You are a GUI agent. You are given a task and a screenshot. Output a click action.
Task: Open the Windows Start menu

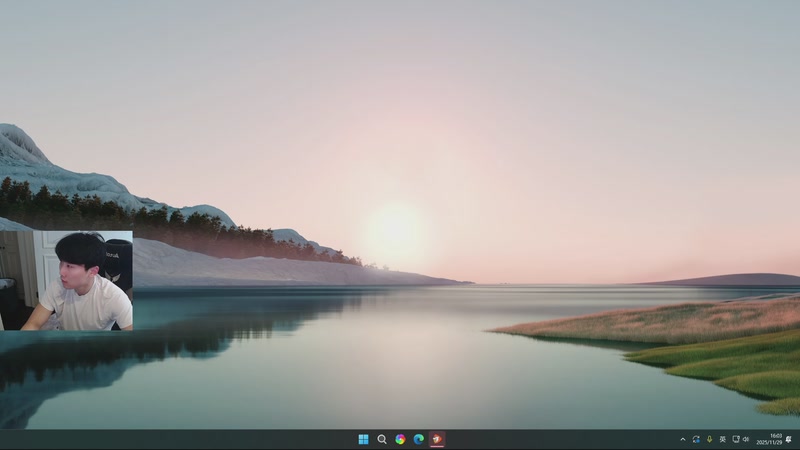[363, 439]
